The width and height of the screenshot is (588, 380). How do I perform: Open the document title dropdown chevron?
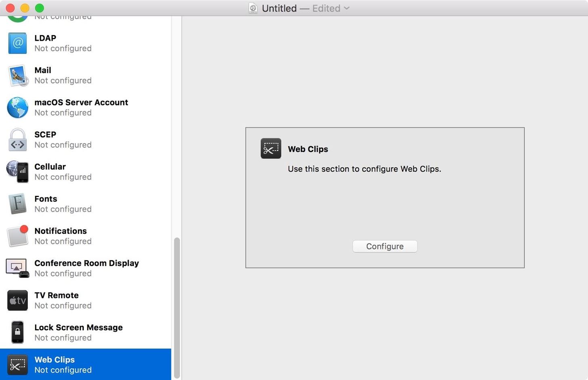346,8
